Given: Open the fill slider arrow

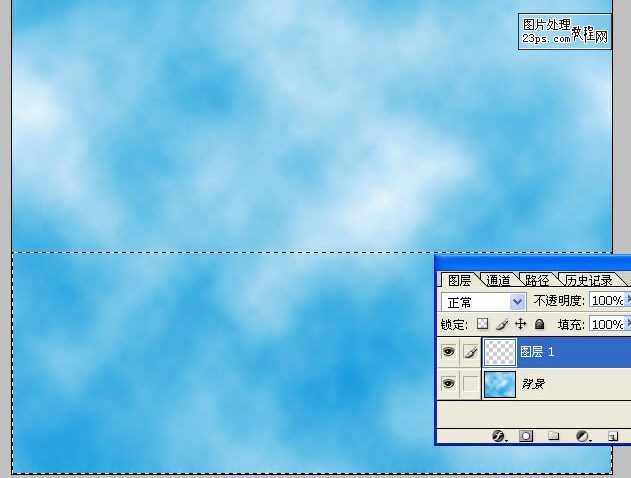Looking at the screenshot, I should pyautogui.click(x=628, y=324).
